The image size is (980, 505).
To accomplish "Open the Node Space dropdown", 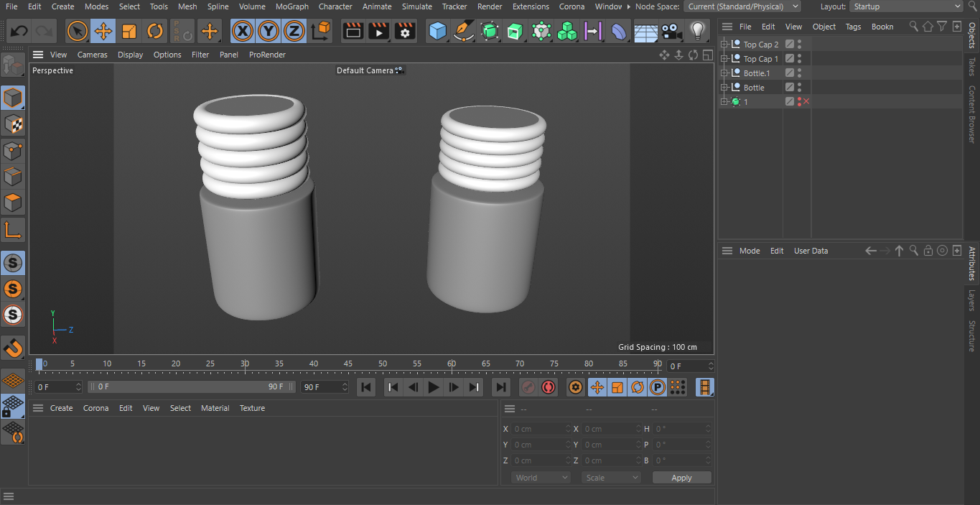I will (742, 6).
